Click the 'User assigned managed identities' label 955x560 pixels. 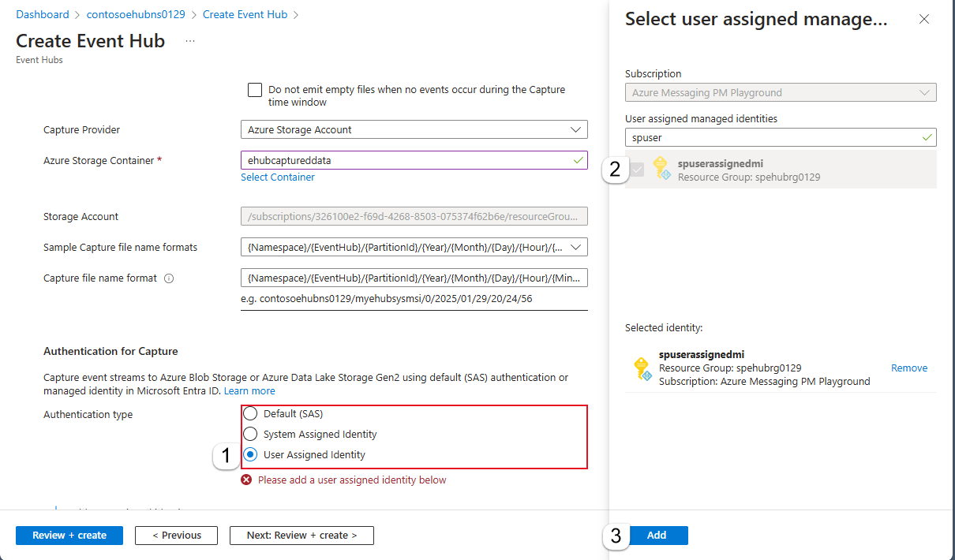[702, 119]
